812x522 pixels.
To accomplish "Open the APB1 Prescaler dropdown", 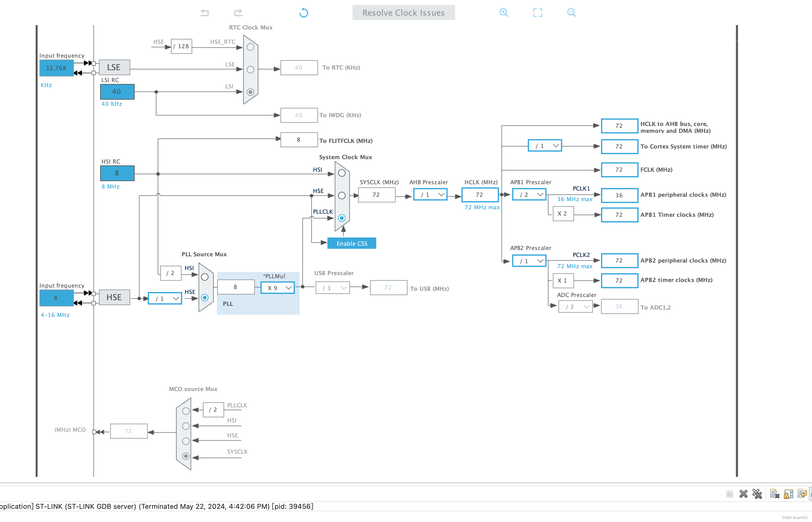I will point(529,195).
